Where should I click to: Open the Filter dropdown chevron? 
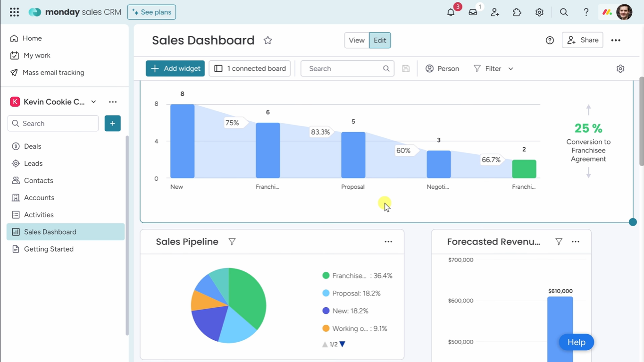tap(510, 68)
